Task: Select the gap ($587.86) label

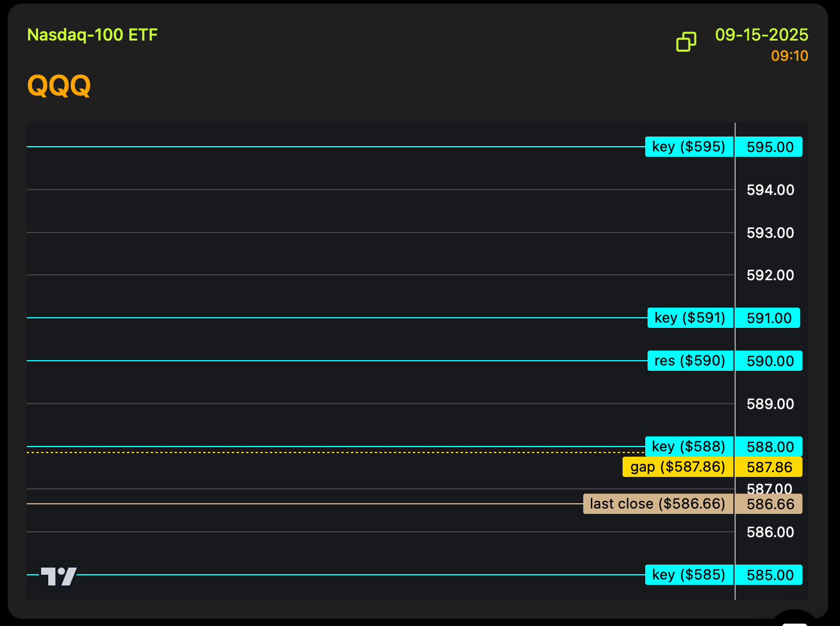Action: (678, 467)
